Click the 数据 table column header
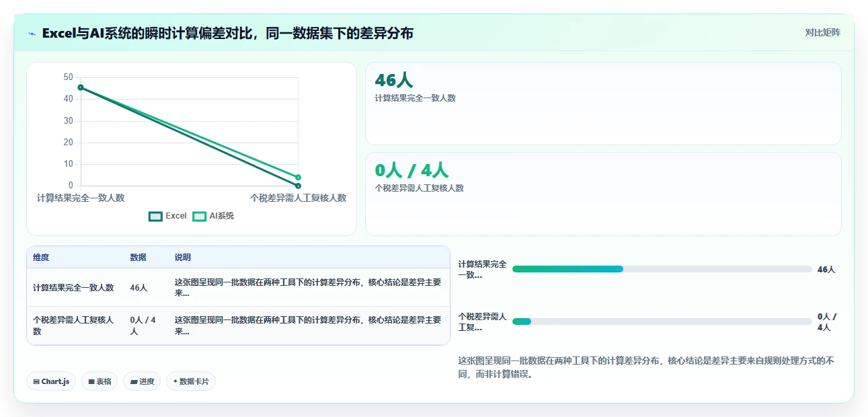The width and height of the screenshot is (868, 417). (139, 258)
